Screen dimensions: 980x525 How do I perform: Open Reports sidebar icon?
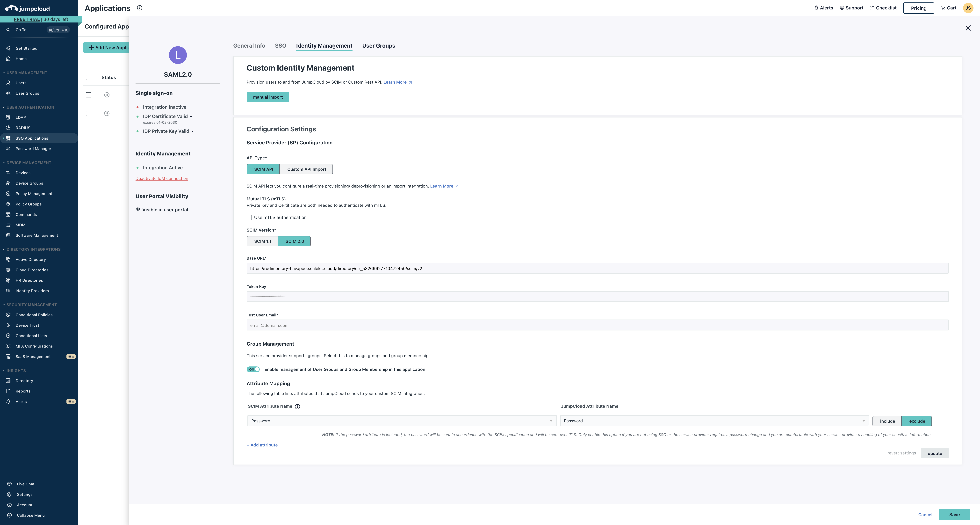point(8,391)
